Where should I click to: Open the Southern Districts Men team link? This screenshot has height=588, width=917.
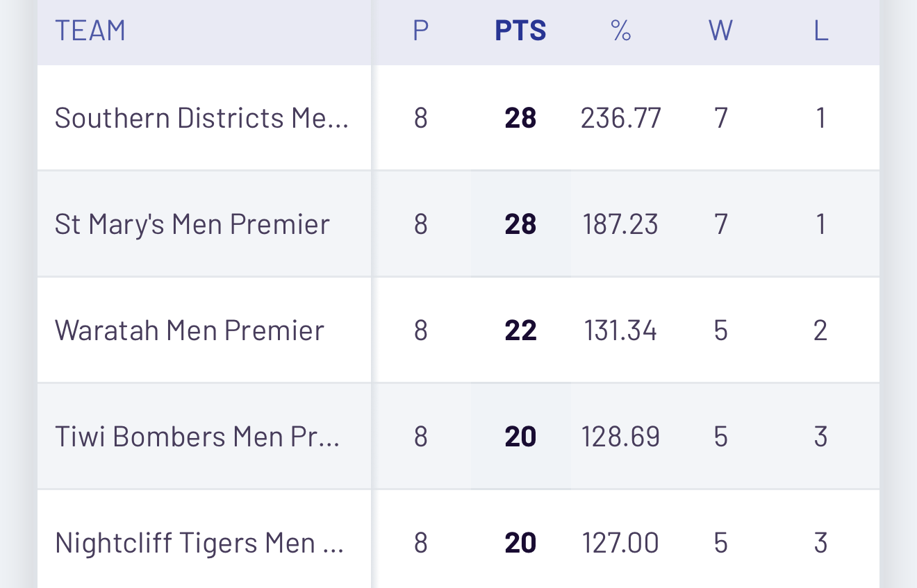201,118
